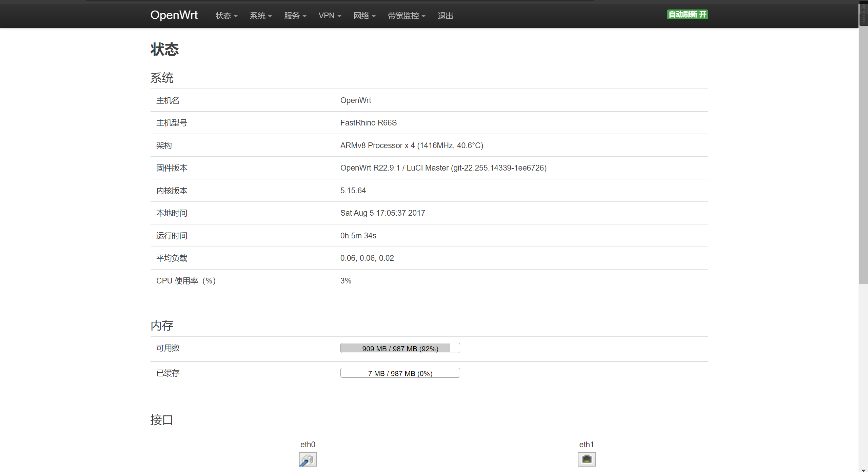Image resolution: width=868 pixels, height=472 pixels.
Task: Click the 内核版本 row label
Action: 172,191
